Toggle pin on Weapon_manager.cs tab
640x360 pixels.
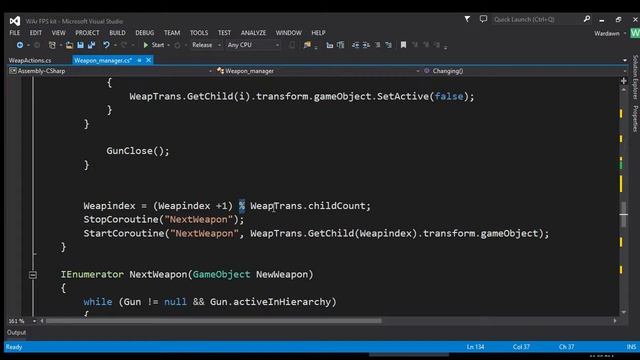point(139,60)
